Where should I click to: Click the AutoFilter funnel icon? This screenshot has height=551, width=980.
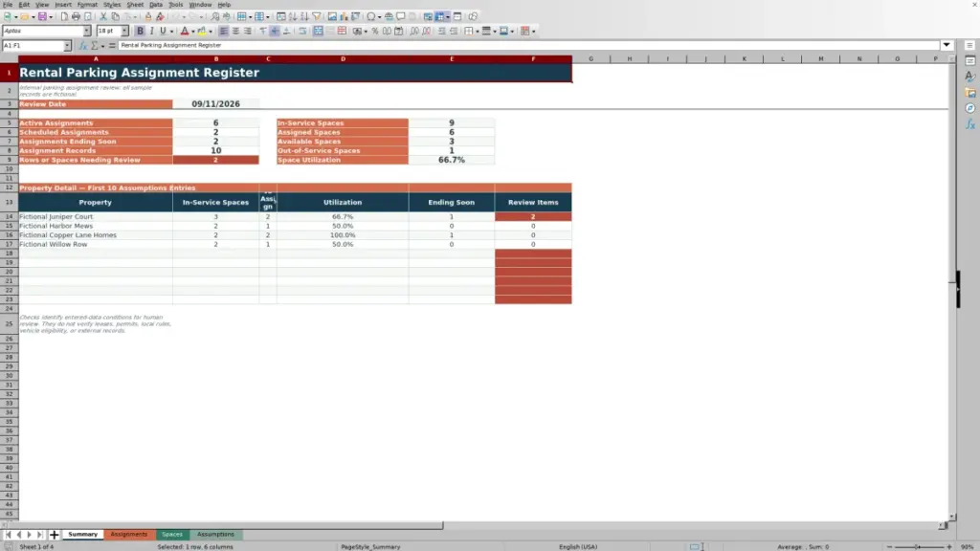[x=317, y=16]
